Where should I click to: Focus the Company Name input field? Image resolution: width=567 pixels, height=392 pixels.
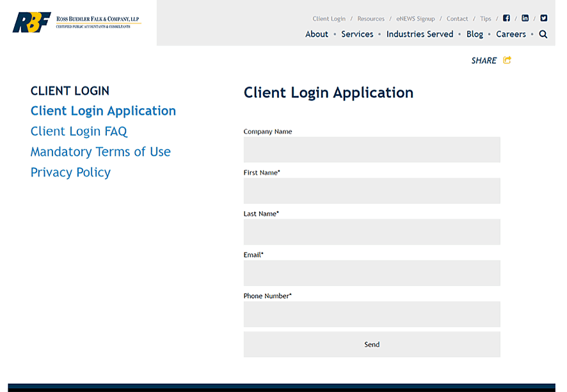click(x=372, y=150)
